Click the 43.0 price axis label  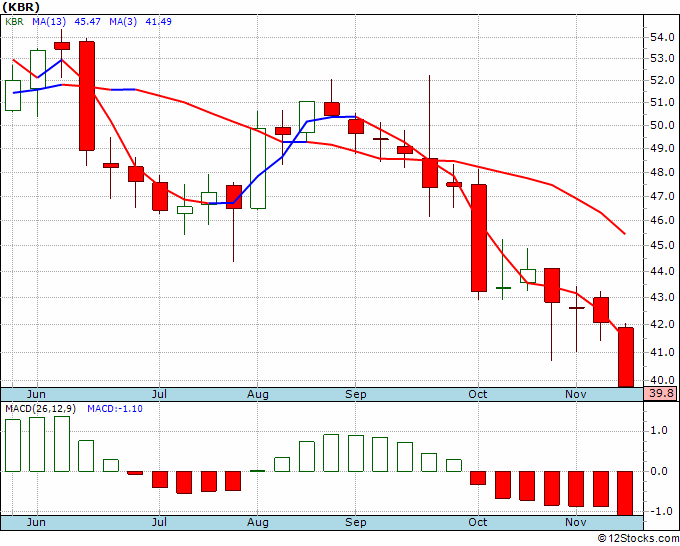[x=662, y=298]
